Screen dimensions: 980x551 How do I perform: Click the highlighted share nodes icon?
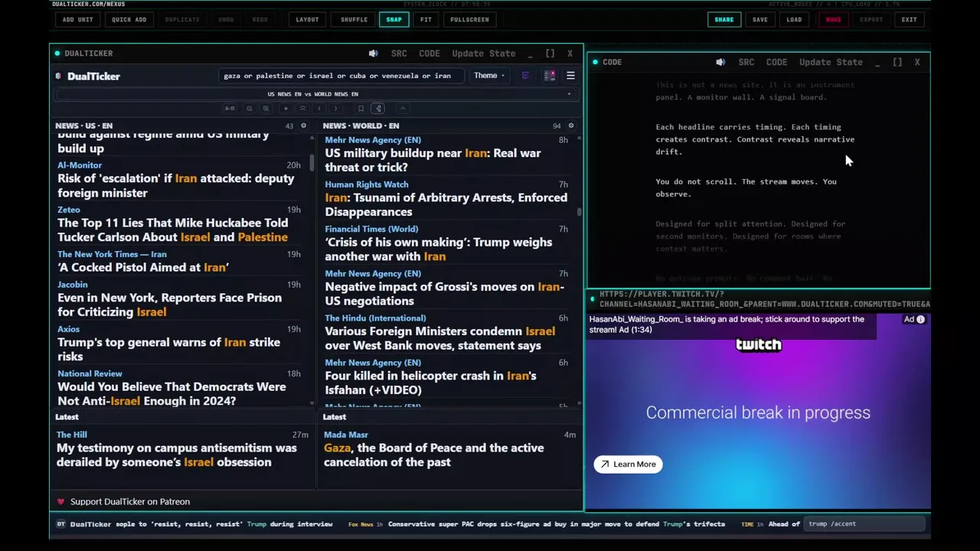(378, 109)
